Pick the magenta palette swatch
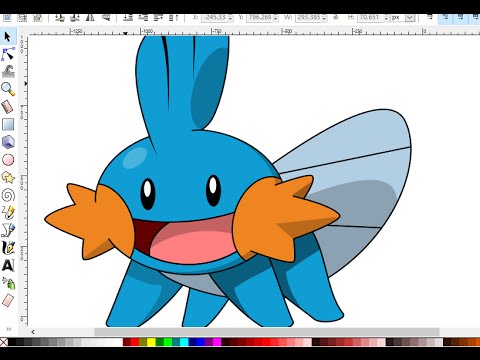The height and width of the screenshot is (360, 480). [x=217, y=342]
